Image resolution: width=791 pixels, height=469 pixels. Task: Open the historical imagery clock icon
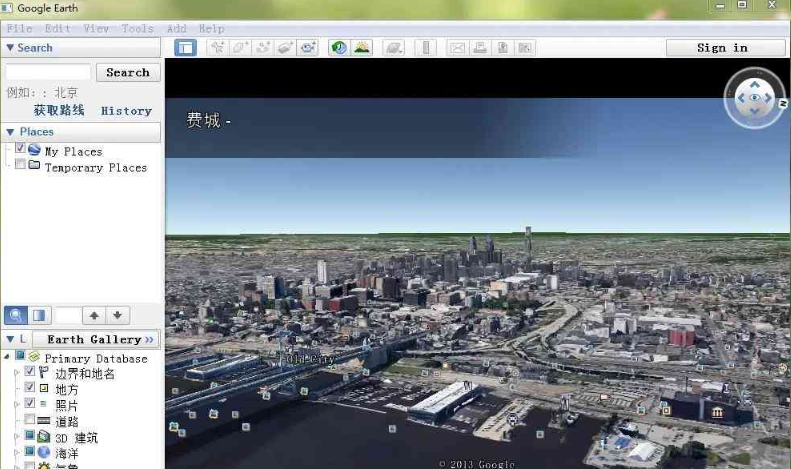338,47
